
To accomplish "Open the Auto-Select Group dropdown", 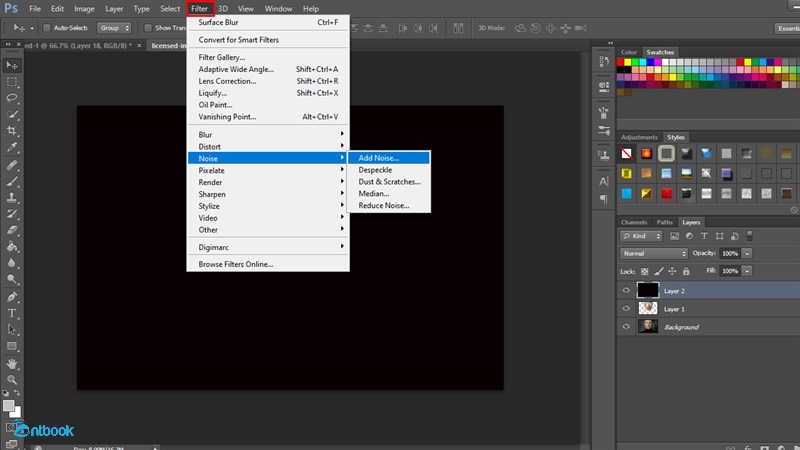I will [x=114, y=28].
